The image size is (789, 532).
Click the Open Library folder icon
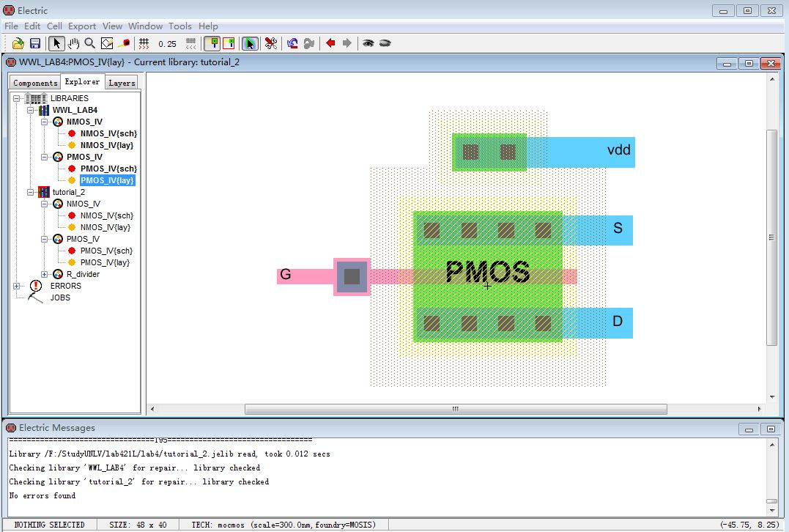(18, 43)
